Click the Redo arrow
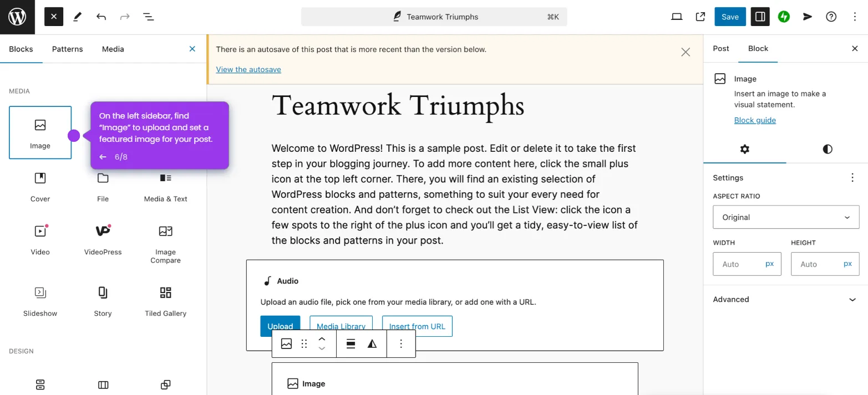 click(x=125, y=17)
